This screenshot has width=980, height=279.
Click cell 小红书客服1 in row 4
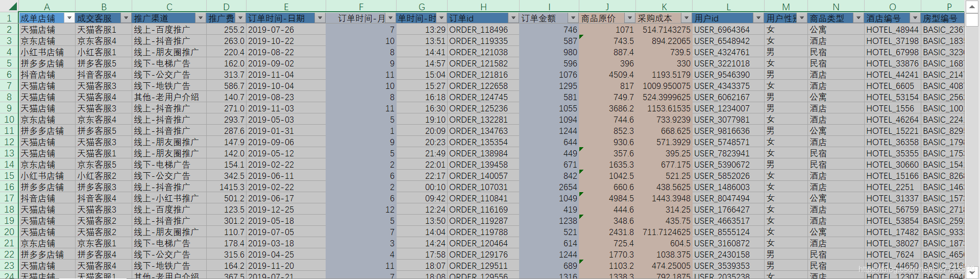pyautogui.click(x=104, y=52)
